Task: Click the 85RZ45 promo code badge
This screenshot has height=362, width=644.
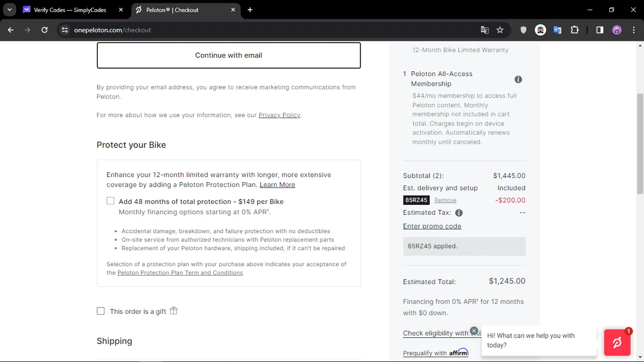Action: [x=416, y=200]
